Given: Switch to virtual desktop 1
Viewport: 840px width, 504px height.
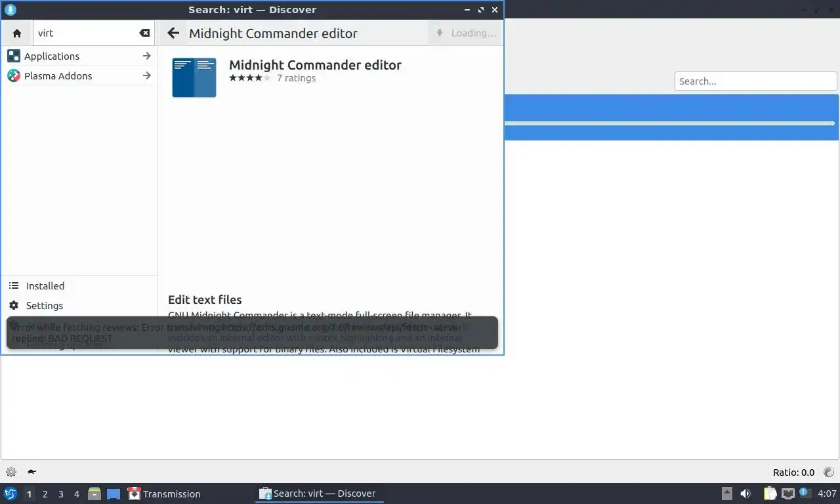Looking at the screenshot, I should pyautogui.click(x=29, y=494).
